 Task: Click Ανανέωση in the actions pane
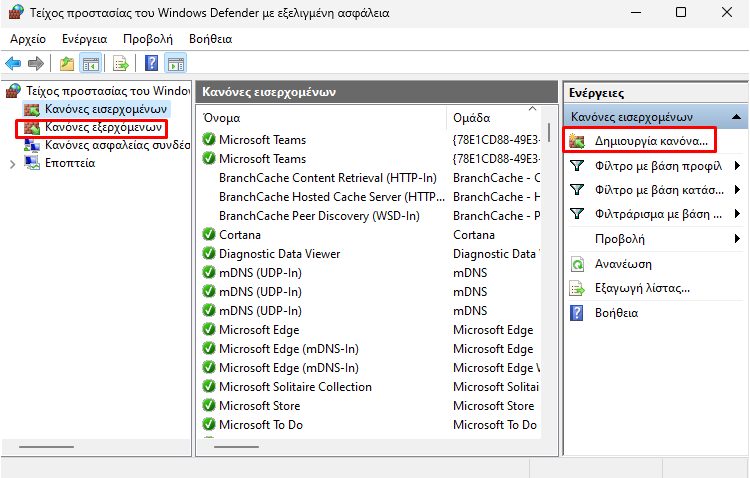623,264
